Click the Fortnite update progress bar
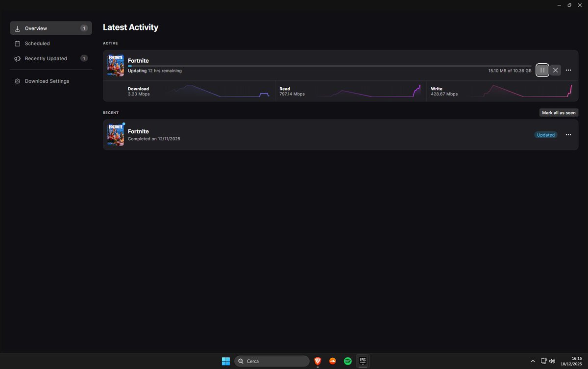 (x=329, y=66)
